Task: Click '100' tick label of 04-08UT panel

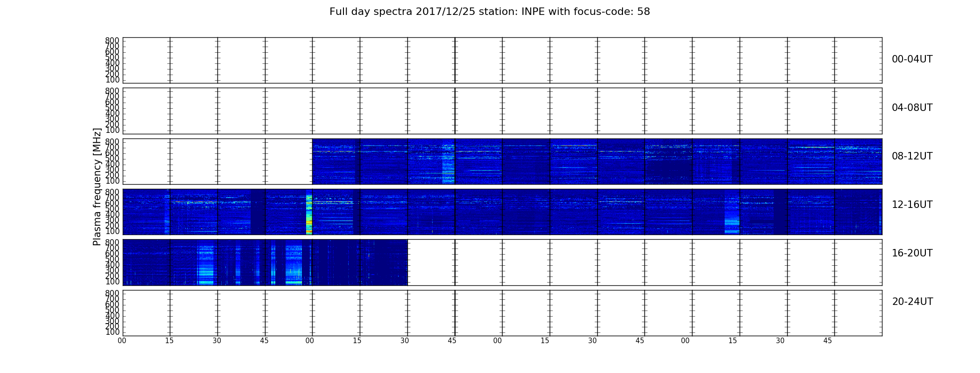Action: pos(112,130)
